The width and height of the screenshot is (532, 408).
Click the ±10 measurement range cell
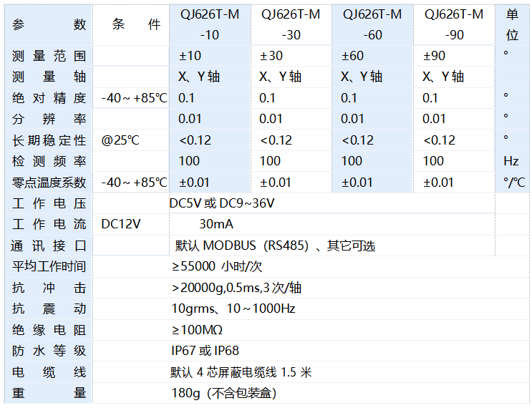(x=190, y=56)
